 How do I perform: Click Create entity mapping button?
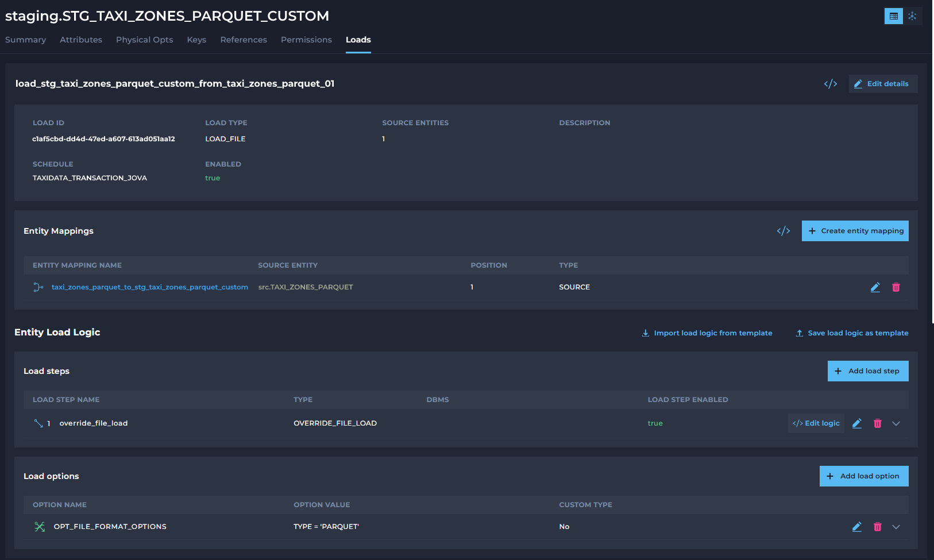[x=855, y=231]
